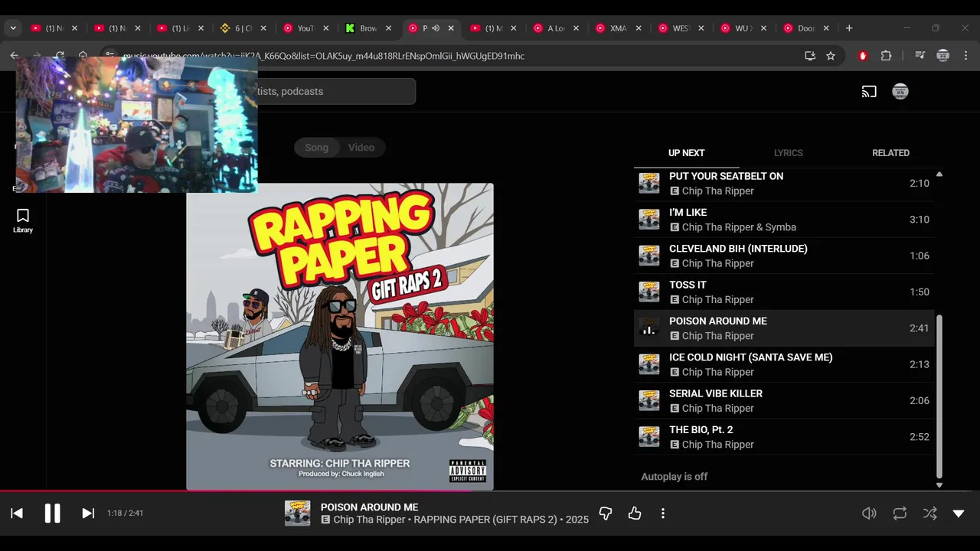Switch to the Brow tab with green K icon
Screen dimensions: 980x551
(x=367, y=28)
